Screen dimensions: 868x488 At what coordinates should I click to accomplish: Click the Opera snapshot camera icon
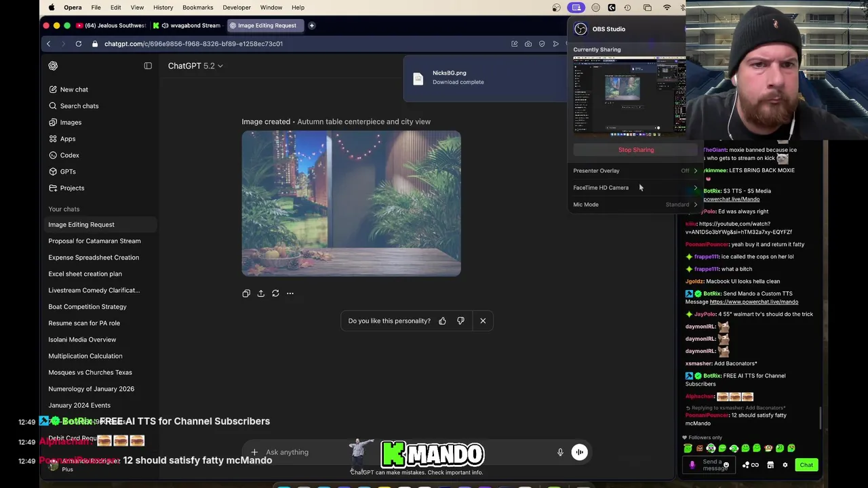(528, 43)
